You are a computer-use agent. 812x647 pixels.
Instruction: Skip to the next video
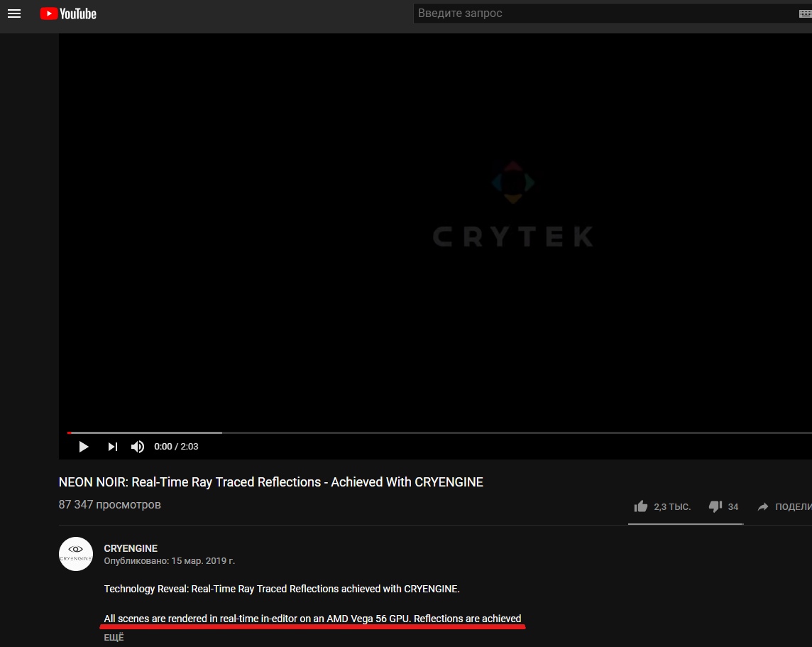112,447
